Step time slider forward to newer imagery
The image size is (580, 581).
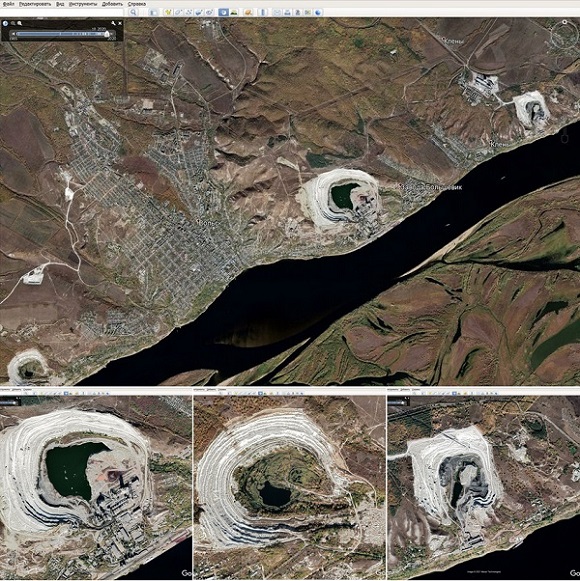tap(112, 34)
